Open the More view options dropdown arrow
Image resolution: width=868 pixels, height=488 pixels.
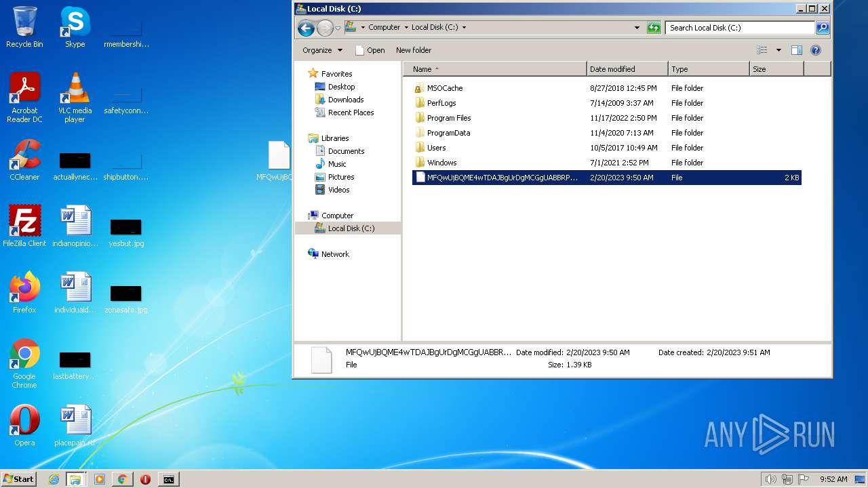coord(778,50)
